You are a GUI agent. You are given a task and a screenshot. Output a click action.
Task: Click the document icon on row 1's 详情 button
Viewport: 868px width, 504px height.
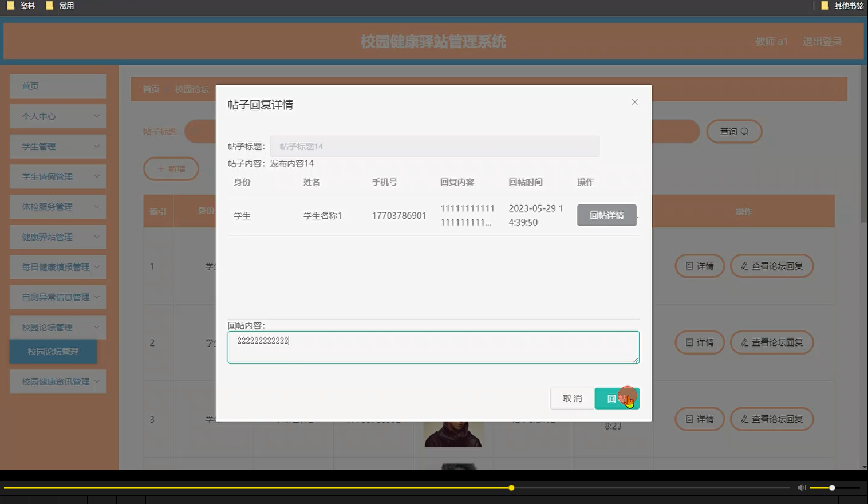pyautogui.click(x=690, y=266)
